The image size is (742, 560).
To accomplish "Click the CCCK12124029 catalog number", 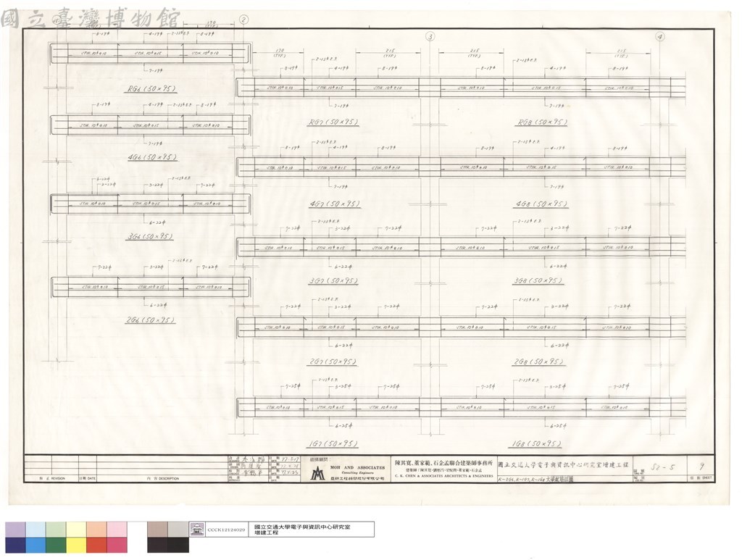I will coord(226,530).
